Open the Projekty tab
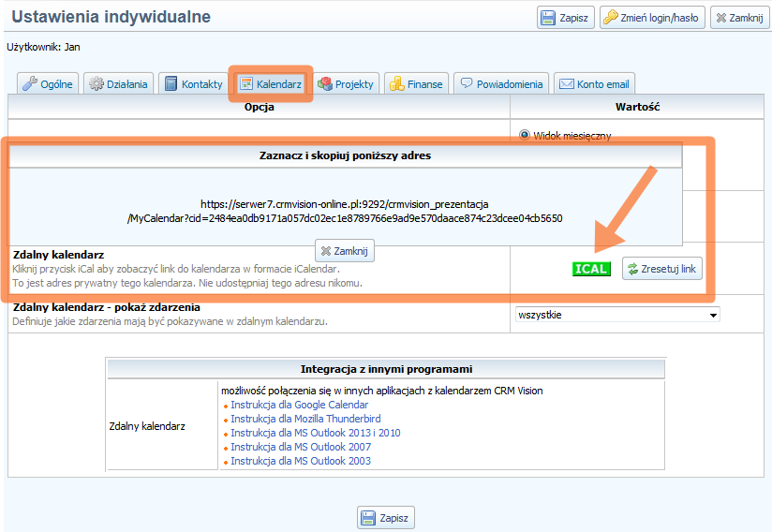This screenshot has height=532, width=772. (x=346, y=84)
